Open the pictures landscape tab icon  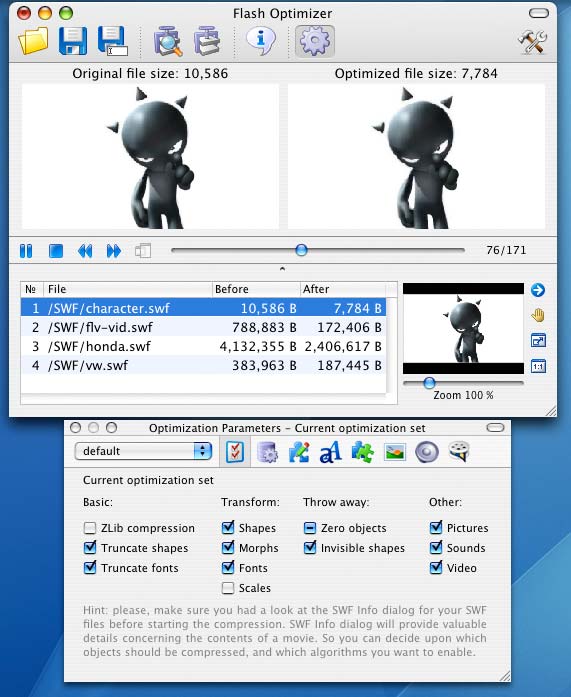[395, 452]
